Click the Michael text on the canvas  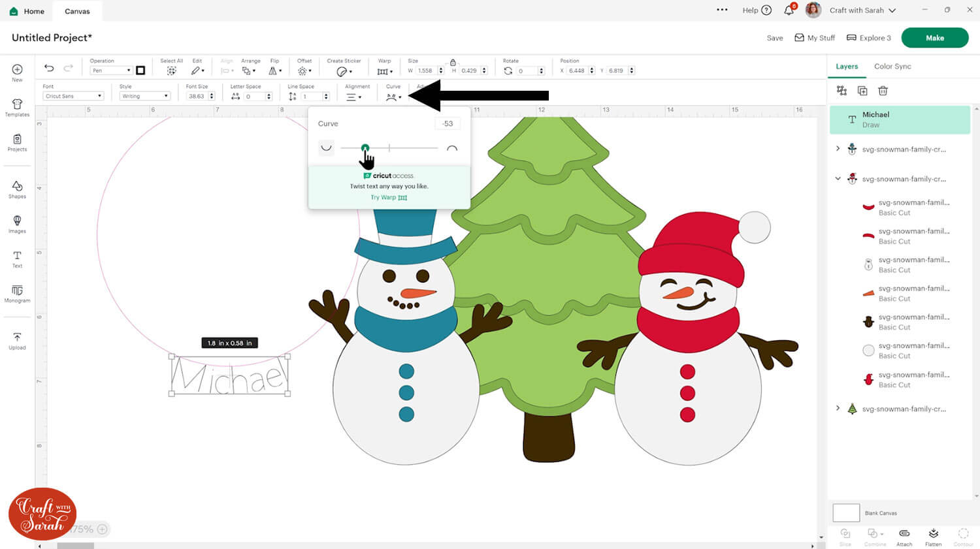(x=230, y=376)
